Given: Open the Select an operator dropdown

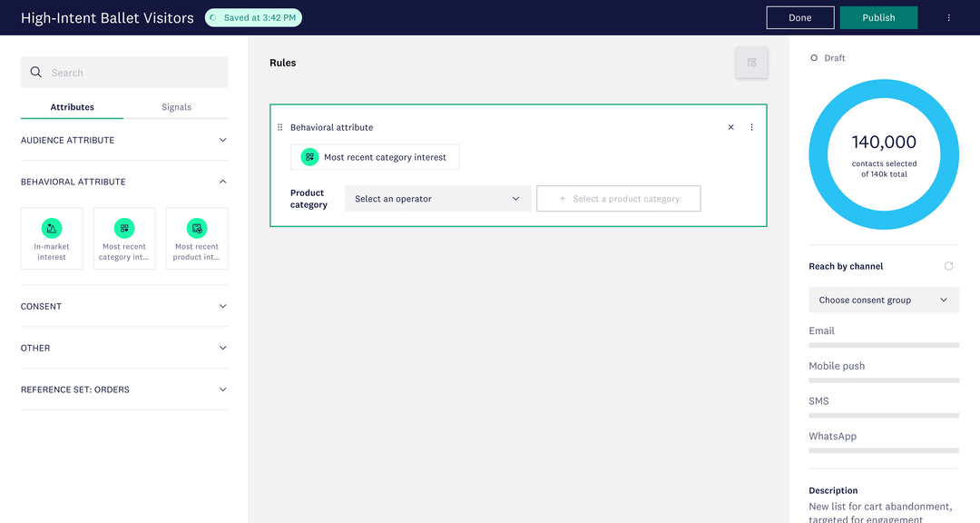Looking at the screenshot, I should pyautogui.click(x=437, y=198).
